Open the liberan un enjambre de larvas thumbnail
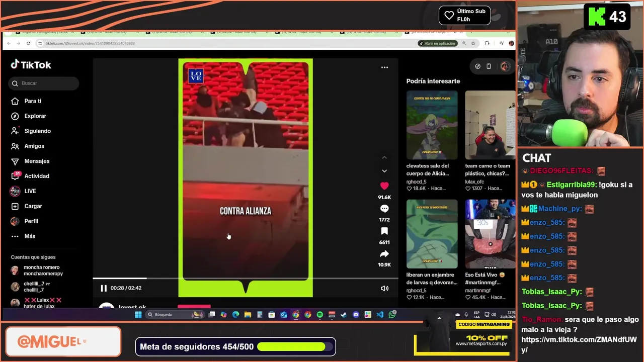Viewport: 644px width, 362px height. tap(432, 234)
